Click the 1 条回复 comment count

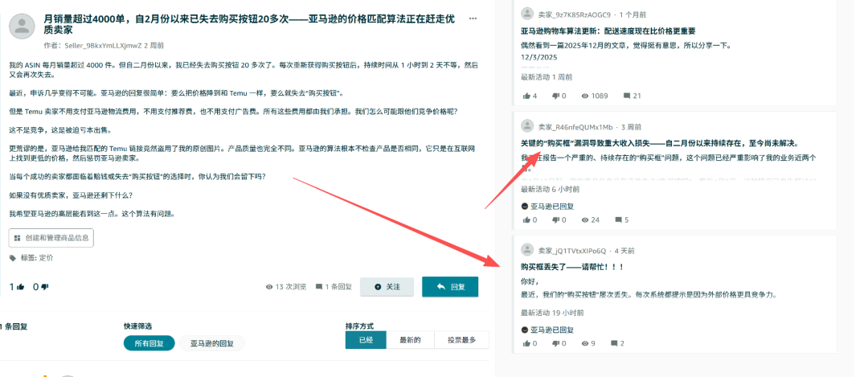tap(334, 287)
